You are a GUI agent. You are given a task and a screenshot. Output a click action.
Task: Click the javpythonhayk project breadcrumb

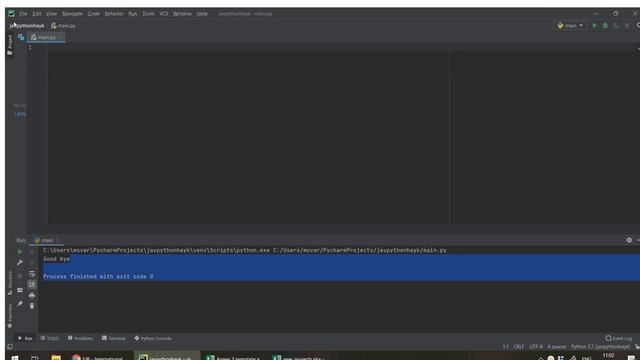point(27,26)
